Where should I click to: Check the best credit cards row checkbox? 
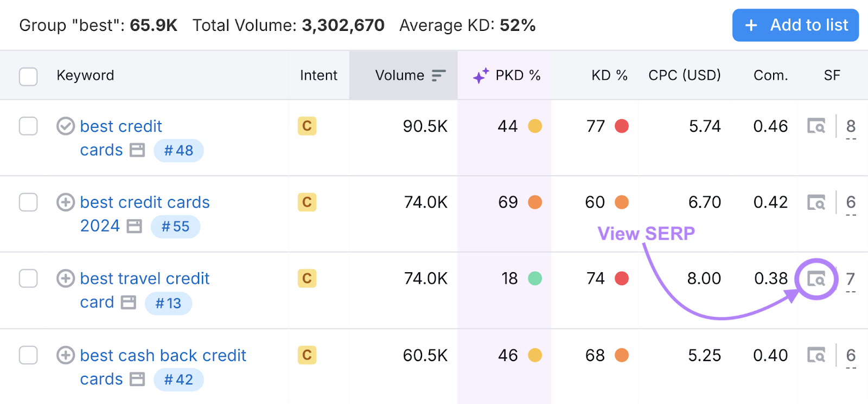pyautogui.click(x=28, y=126)
